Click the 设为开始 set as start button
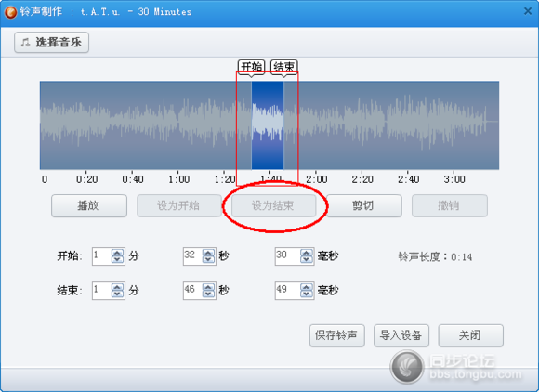The height and width of the screenshot is (392, 539). pos(179,206)
